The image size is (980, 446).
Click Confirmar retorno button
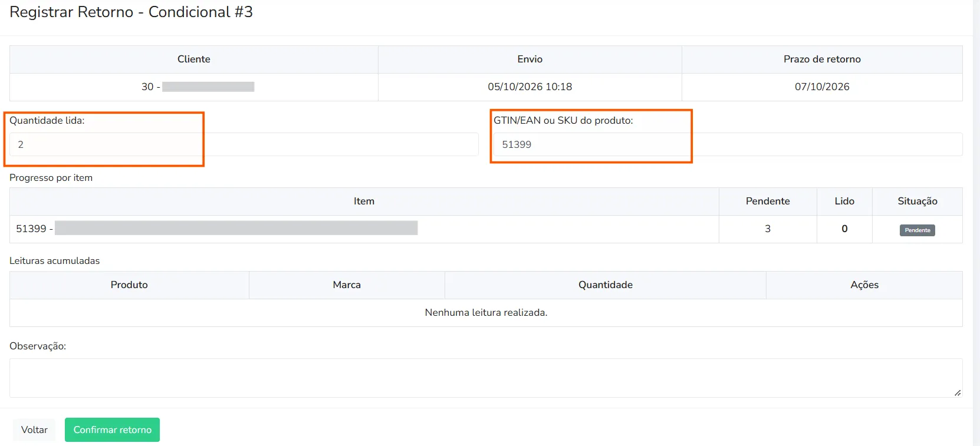click(112, 430)
